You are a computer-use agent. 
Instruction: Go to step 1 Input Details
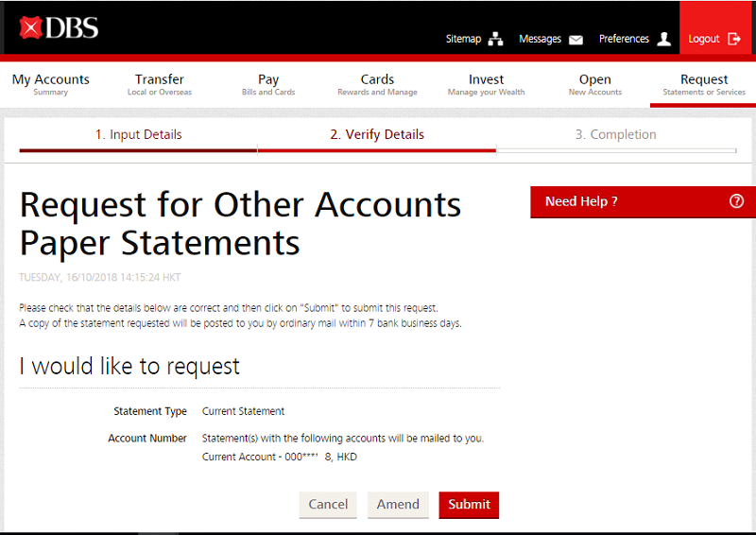click(x=138, y=135)
